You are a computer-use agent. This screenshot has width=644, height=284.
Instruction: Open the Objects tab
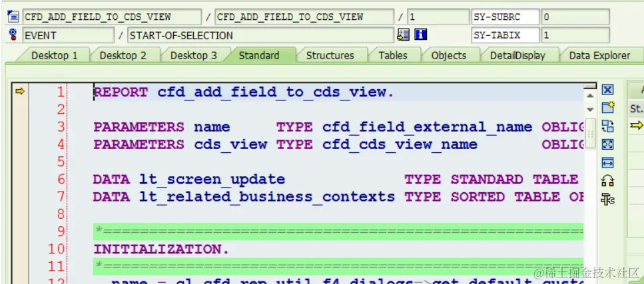(x=448, y=55)
